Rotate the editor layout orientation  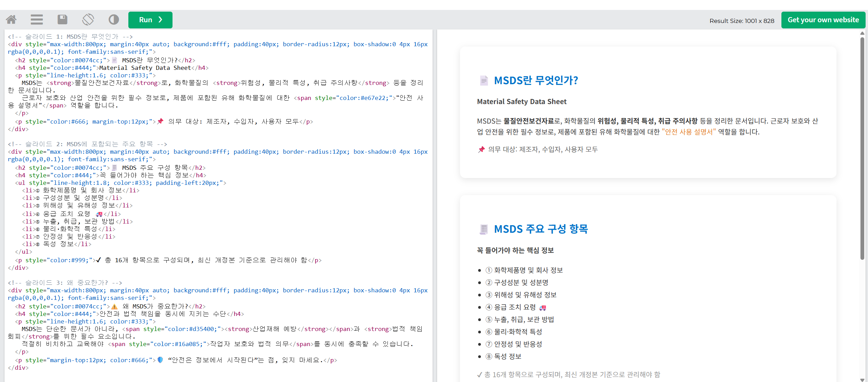(x=88, y=20)
